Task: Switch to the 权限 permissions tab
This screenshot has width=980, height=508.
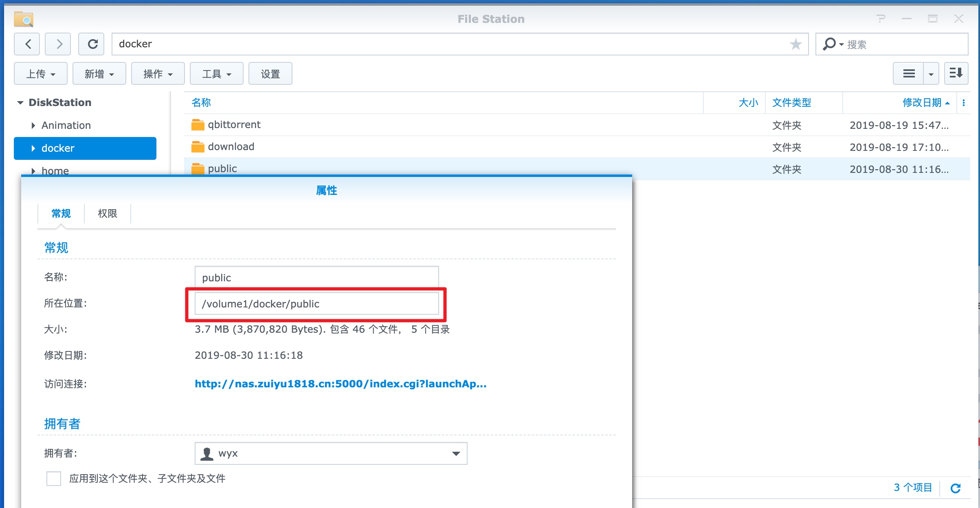Action: click(x=107, y=214)
